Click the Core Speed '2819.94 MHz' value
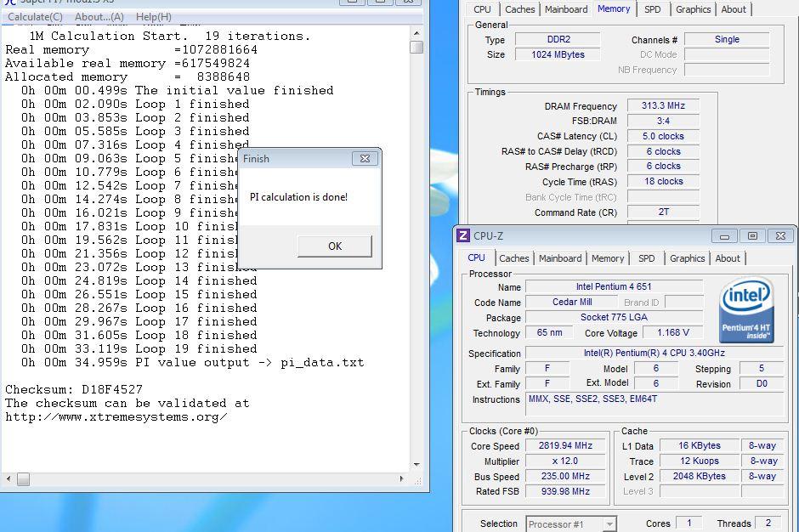799x532 pixels. pyautogui.click(x=565, y=446)
